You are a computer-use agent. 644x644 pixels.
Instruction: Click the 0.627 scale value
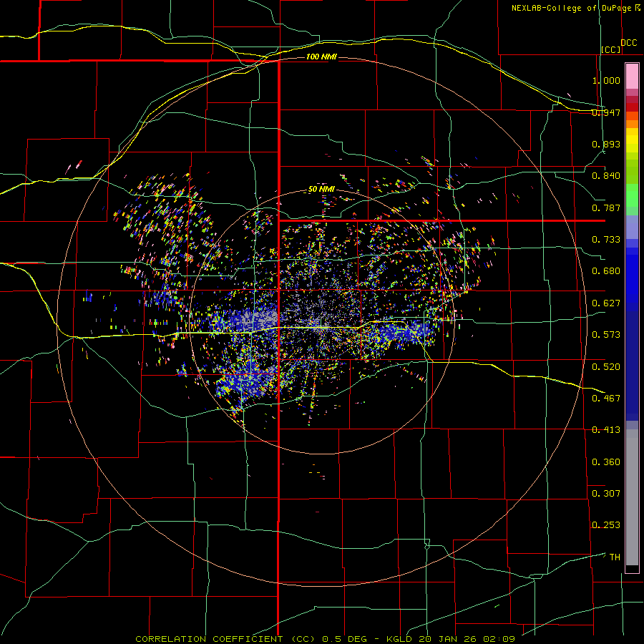click(606, 303)
